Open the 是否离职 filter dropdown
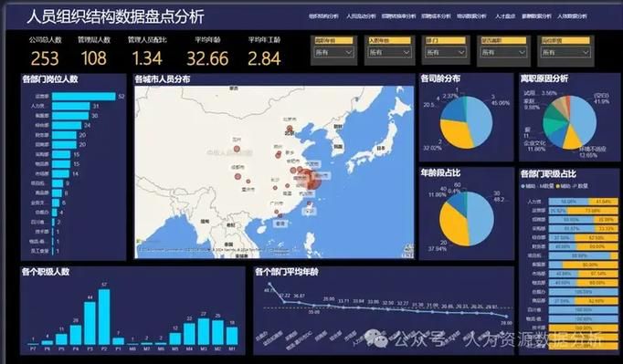This screenshot has height=364, width=623. point(504,52)
